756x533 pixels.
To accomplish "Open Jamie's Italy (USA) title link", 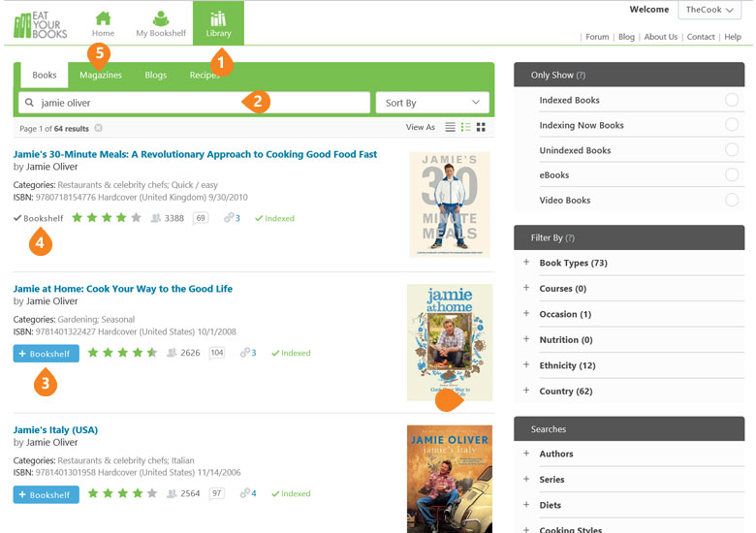I will tap(55, 430).
